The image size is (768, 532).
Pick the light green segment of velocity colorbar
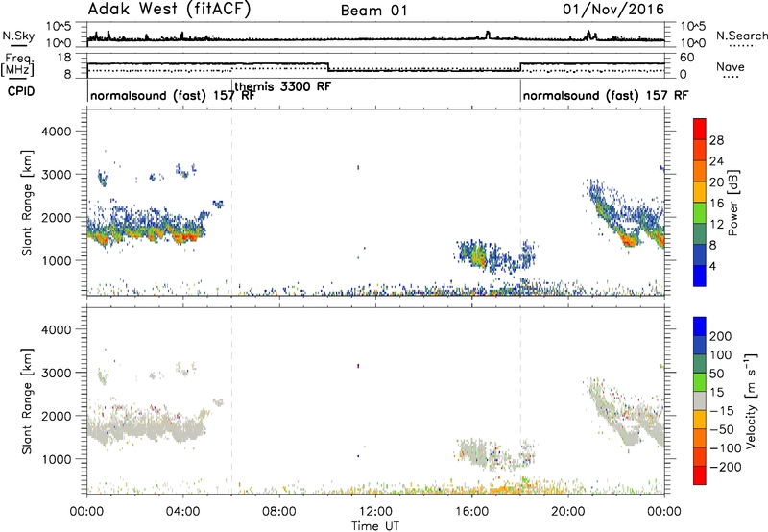click(x=700, y=382)
